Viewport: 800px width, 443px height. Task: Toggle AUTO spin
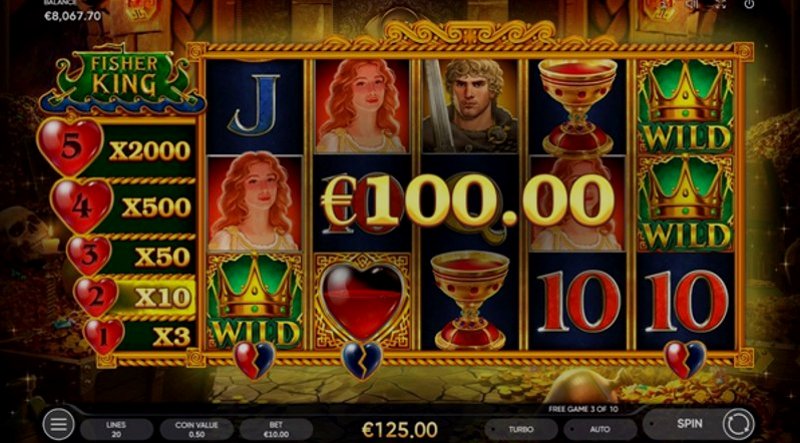point(600,429)
